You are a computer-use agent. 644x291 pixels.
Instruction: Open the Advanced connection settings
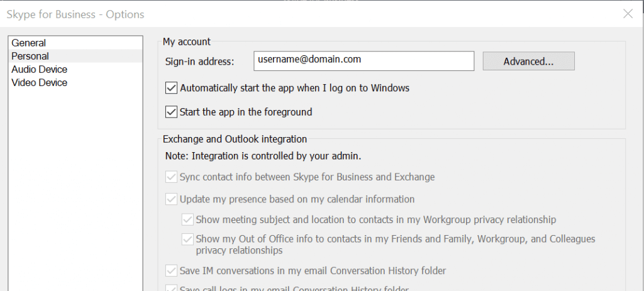[528, 61]
